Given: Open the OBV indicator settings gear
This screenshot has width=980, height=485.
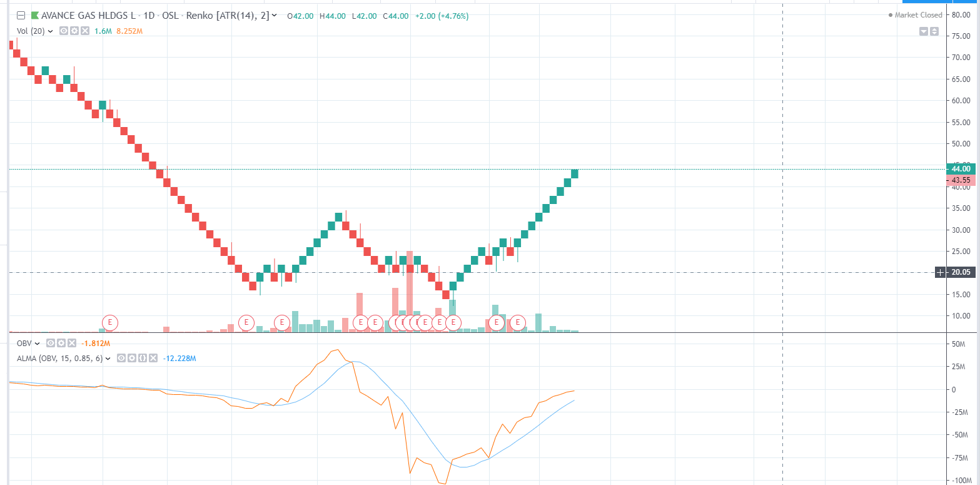Looking at the screenshot, I should coord(61,343).
